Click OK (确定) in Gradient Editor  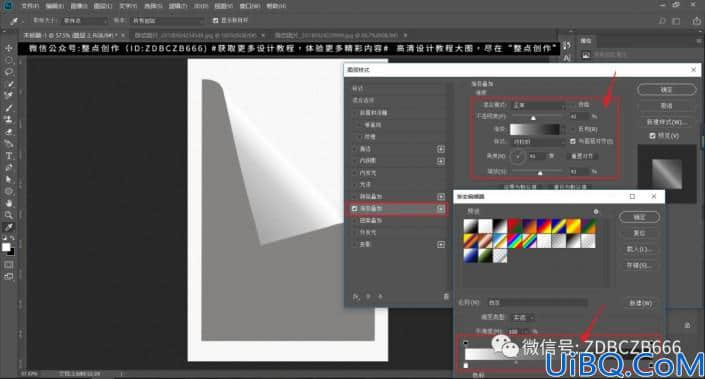(639, 217)
